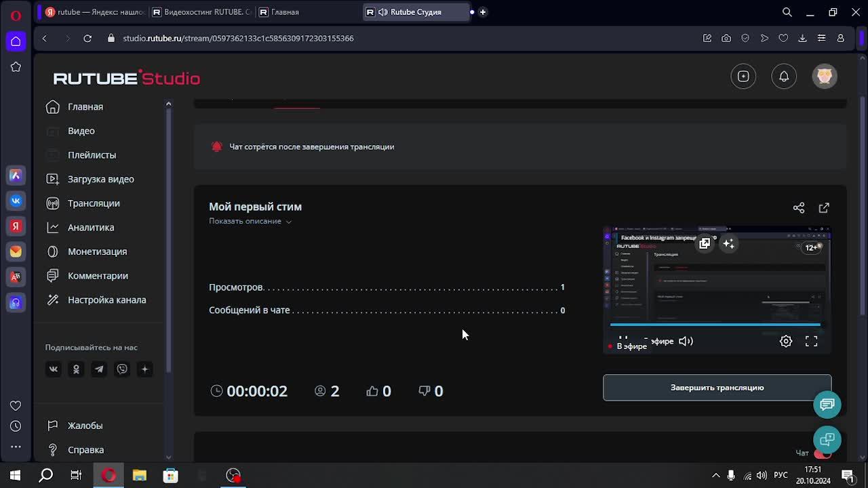Click picture-in-picture icon on player
The height and width of the screenshot is (488, 868).
(705, 243)
